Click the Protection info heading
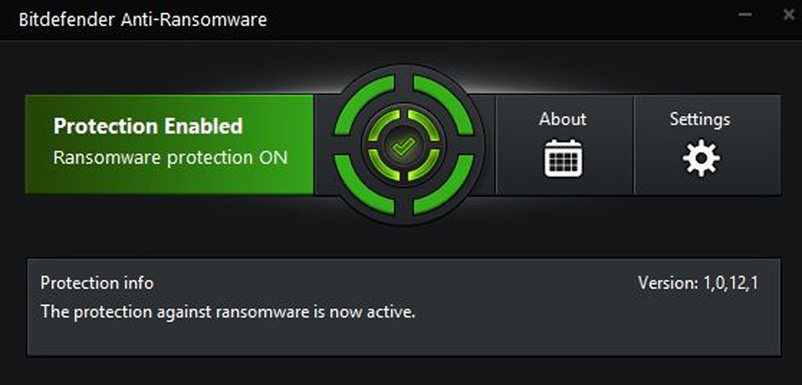The width and height of the screenshot is (802, 385). [97, 283]
